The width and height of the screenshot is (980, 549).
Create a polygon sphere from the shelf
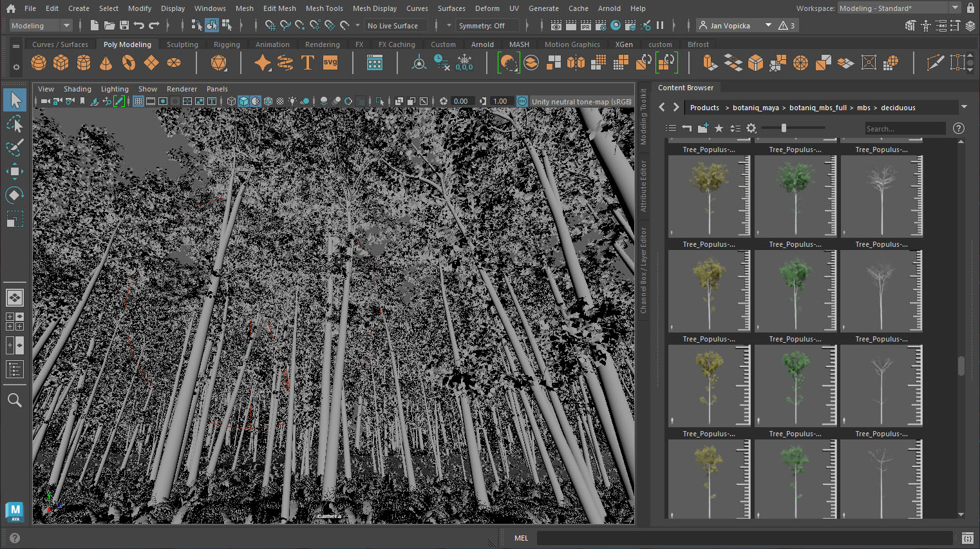pyautogui.click(x=39, y=63)
